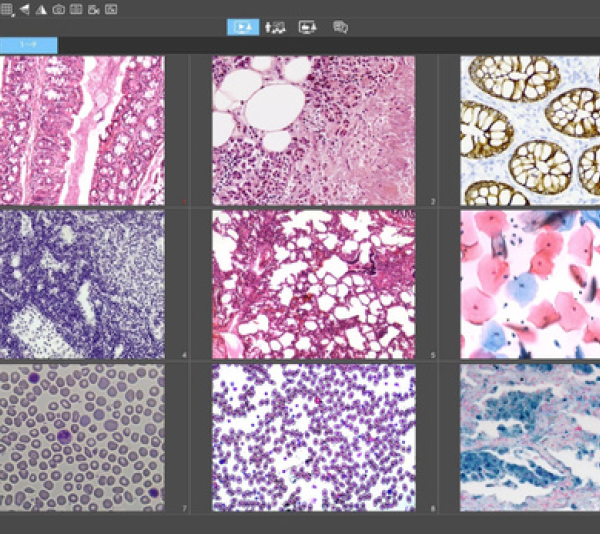The width and height of the screenshot is (600, 534).
Task: Open the chat bubbles icon
Action: point(340,27)
